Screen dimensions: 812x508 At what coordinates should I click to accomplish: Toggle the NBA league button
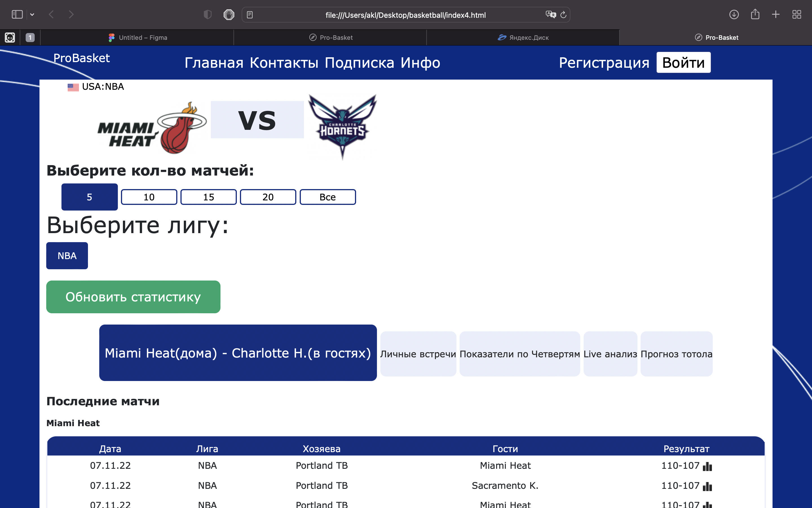[67, 256]
